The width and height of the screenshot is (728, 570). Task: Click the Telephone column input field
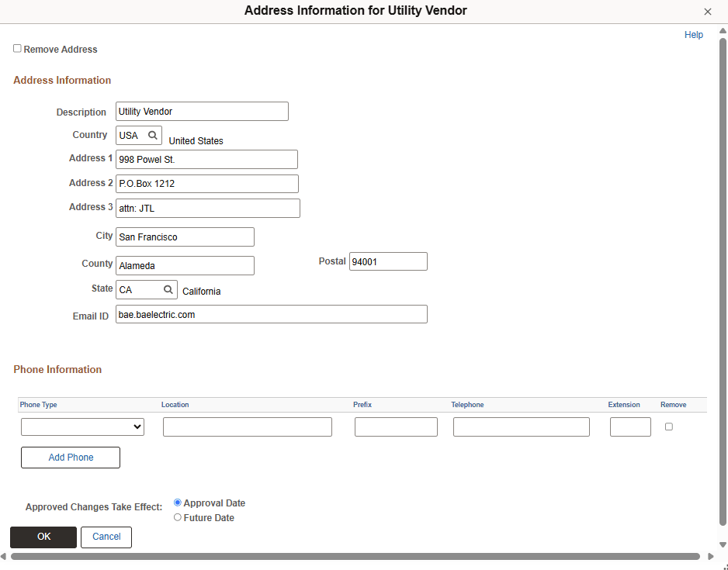pyautogui.click(x=521, y=427)
